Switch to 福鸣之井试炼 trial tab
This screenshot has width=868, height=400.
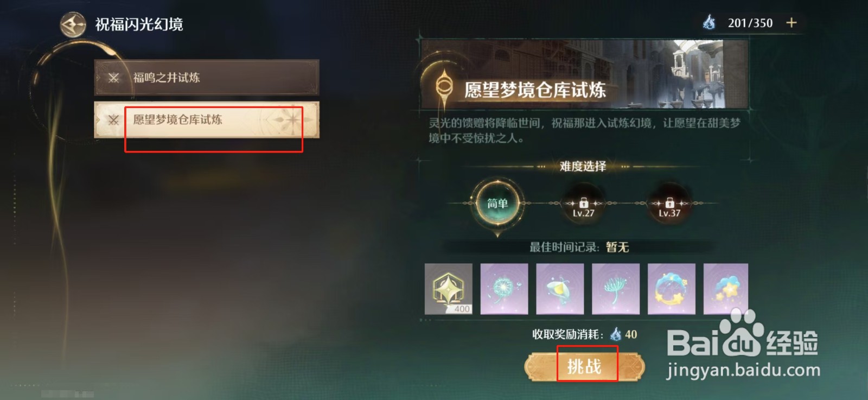(x=207, y=78)
